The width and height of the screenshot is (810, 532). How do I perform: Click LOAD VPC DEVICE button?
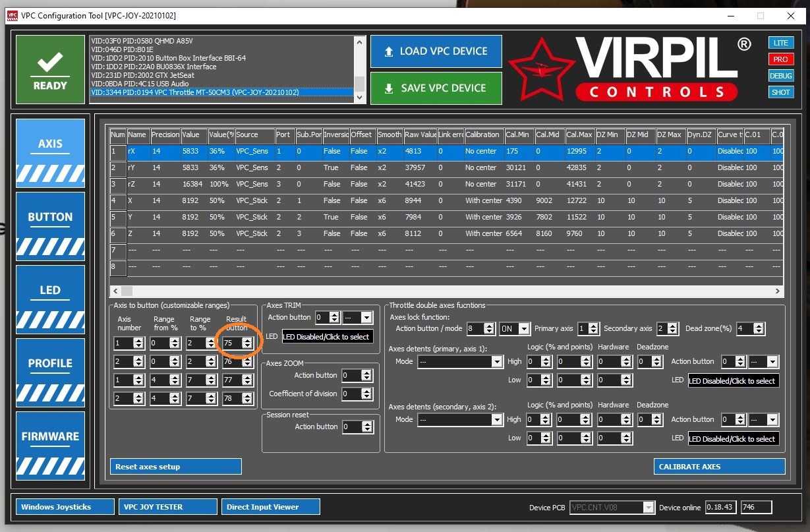436,51
